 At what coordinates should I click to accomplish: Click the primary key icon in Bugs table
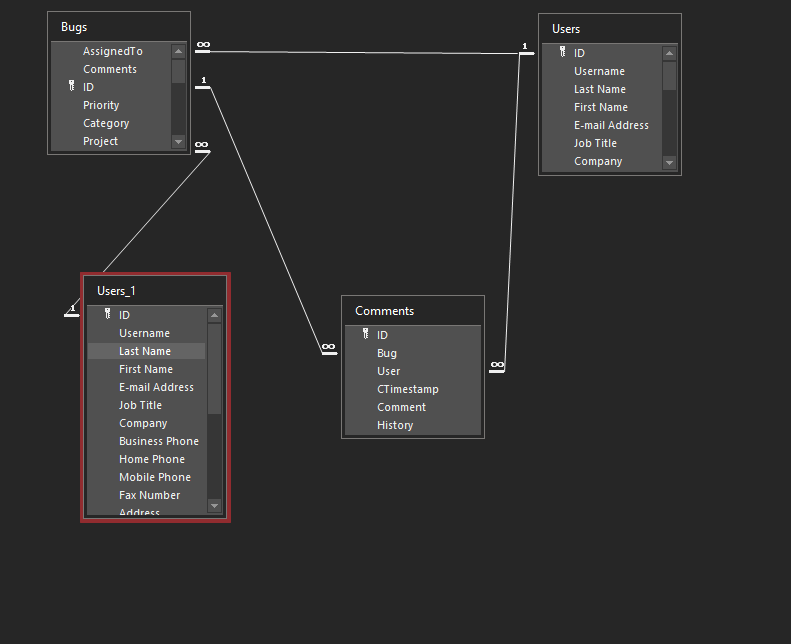click(71, 87)
